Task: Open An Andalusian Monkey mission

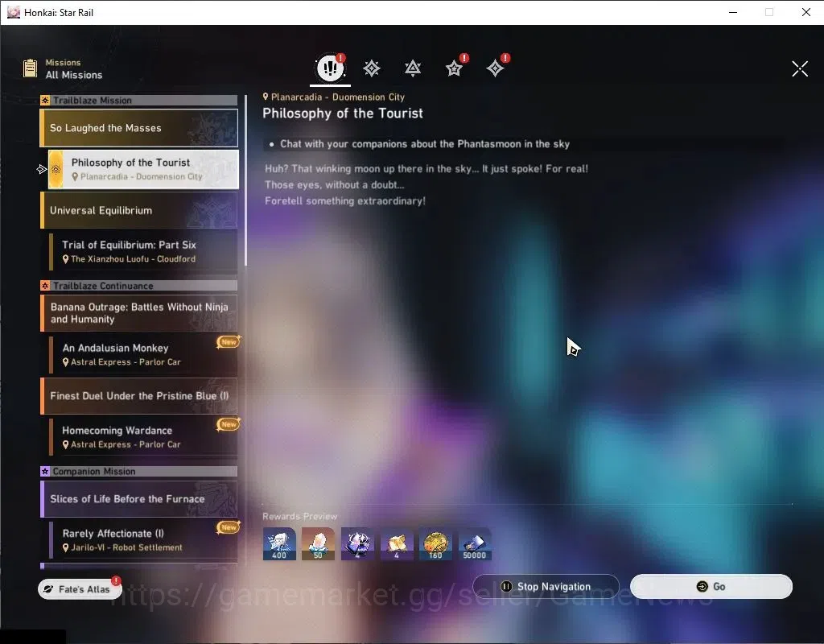Action: 143,354
